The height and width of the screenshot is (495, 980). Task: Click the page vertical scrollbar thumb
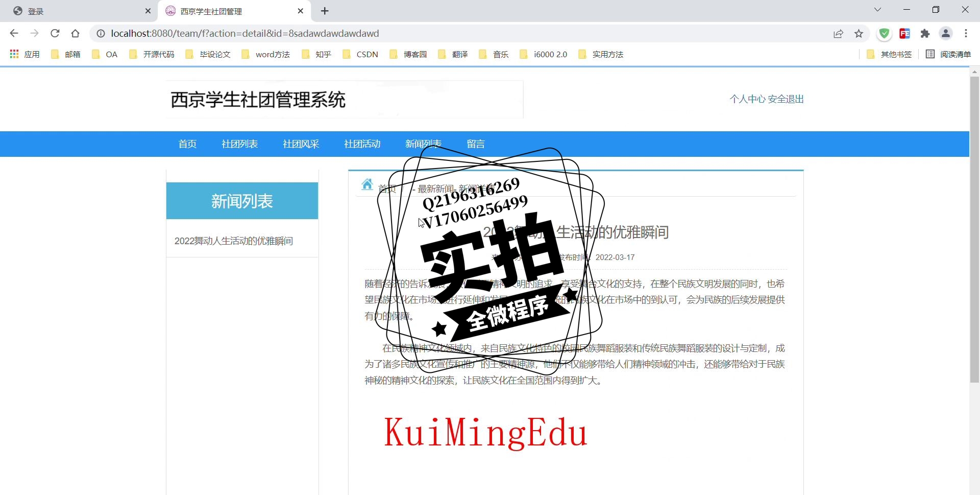click(x=974, y=229)
